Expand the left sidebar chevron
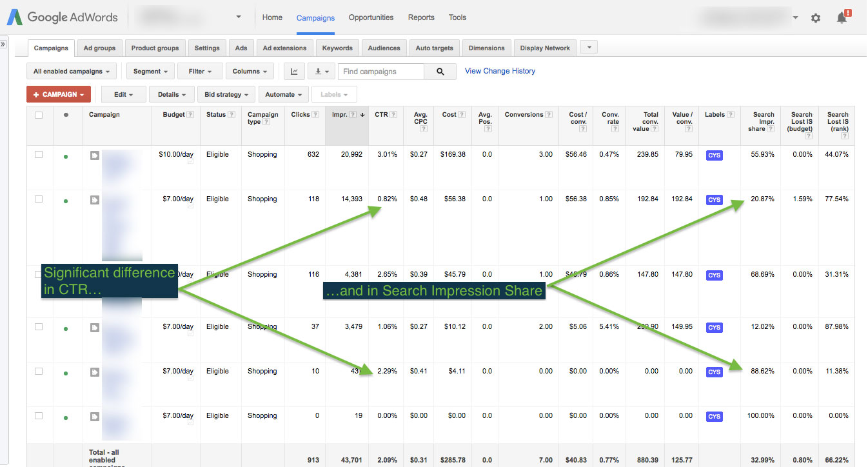 (x=3, y=45)
